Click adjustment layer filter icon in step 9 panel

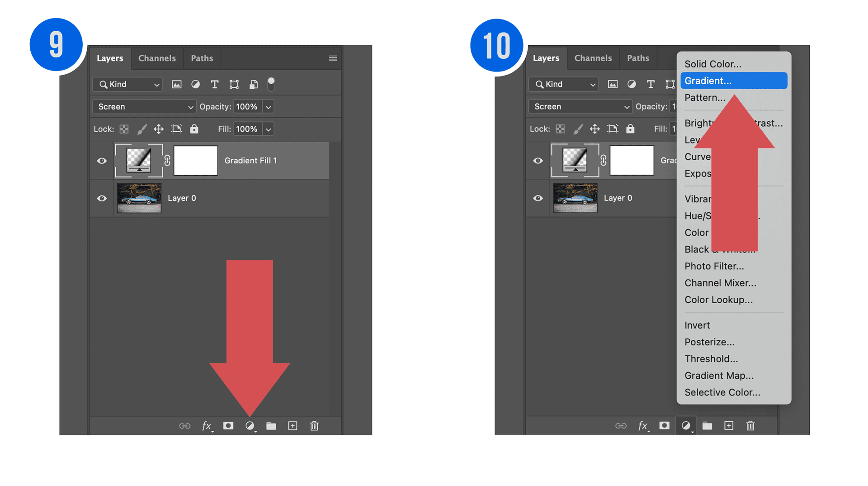(x=195, y=84)
